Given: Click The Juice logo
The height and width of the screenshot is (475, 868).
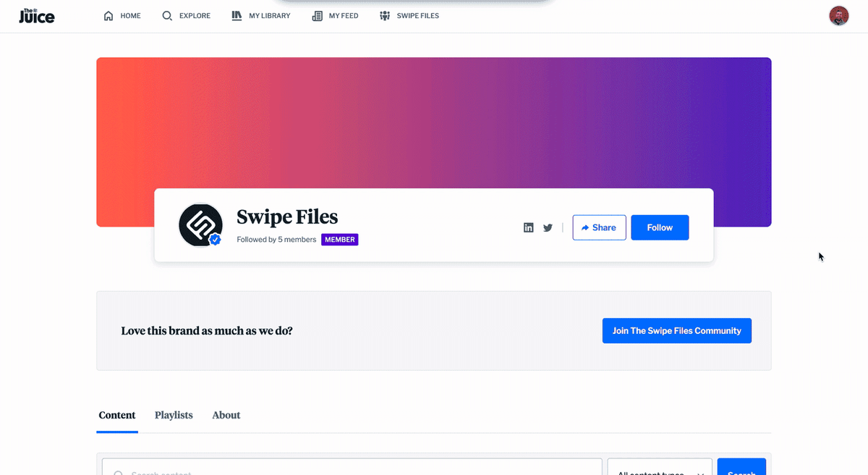Looking at the screenshot, I should 36,15.
